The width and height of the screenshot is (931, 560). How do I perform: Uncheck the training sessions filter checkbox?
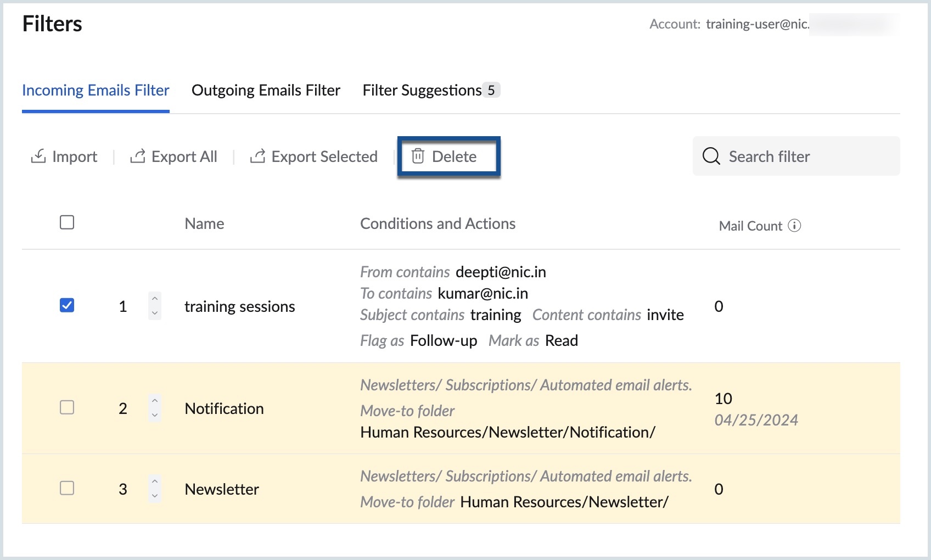tap(67, 305)
